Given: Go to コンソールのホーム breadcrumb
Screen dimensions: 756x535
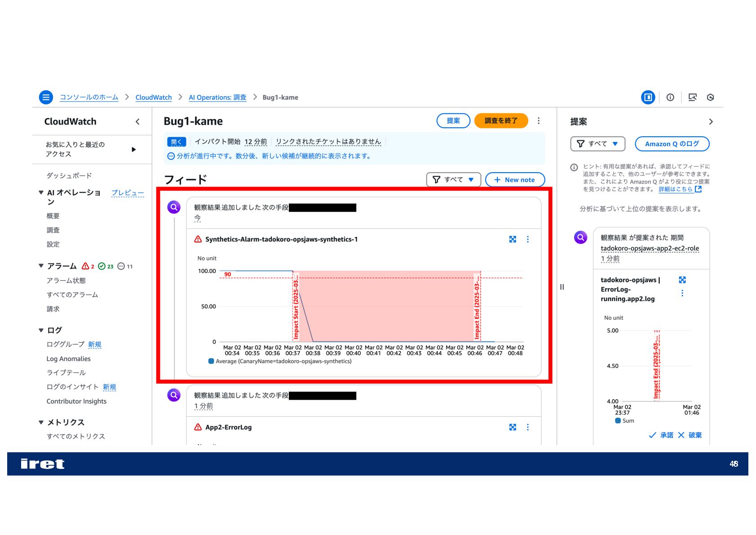Looking at the screenshot, I should click(89, 97).
